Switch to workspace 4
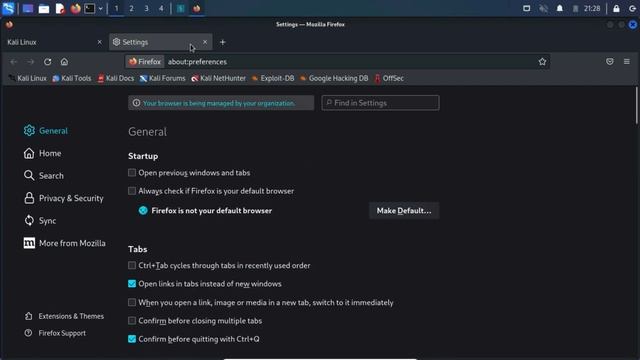 [161, 8]
